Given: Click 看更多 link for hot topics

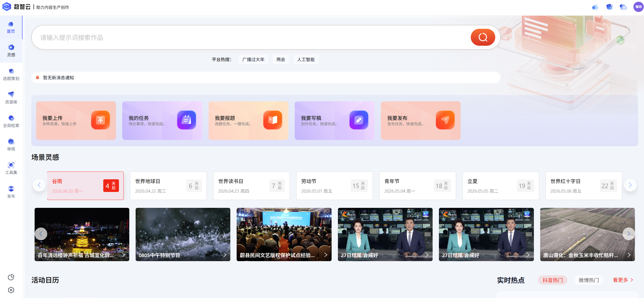Looking at the screenshot, I should [623, 280].
